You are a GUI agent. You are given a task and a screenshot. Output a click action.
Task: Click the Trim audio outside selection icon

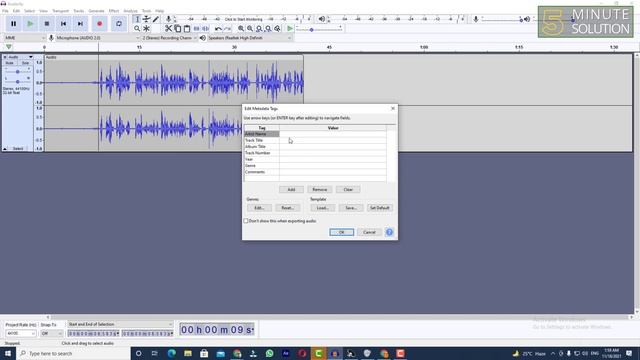click(x=196, y=29)
